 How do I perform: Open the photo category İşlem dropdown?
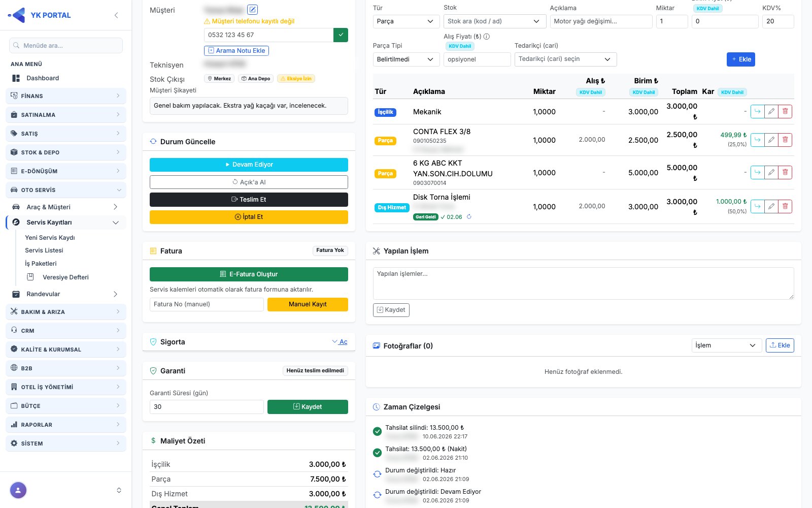727,345
